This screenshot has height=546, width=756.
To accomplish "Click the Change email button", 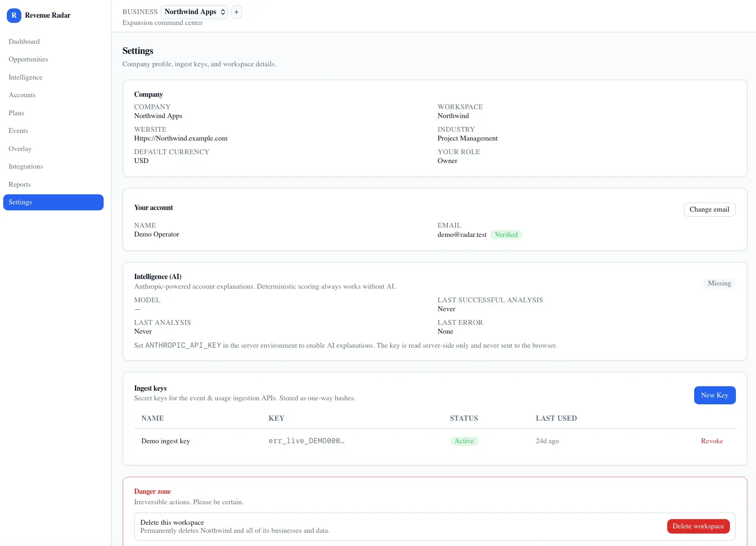I will (x=709, y=209).
